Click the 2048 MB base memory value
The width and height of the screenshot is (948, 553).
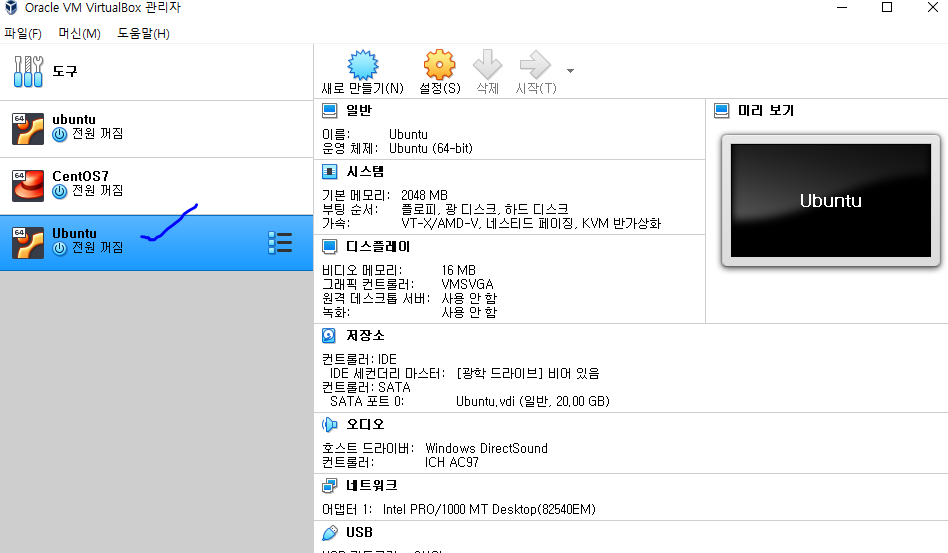click(424, 195)
